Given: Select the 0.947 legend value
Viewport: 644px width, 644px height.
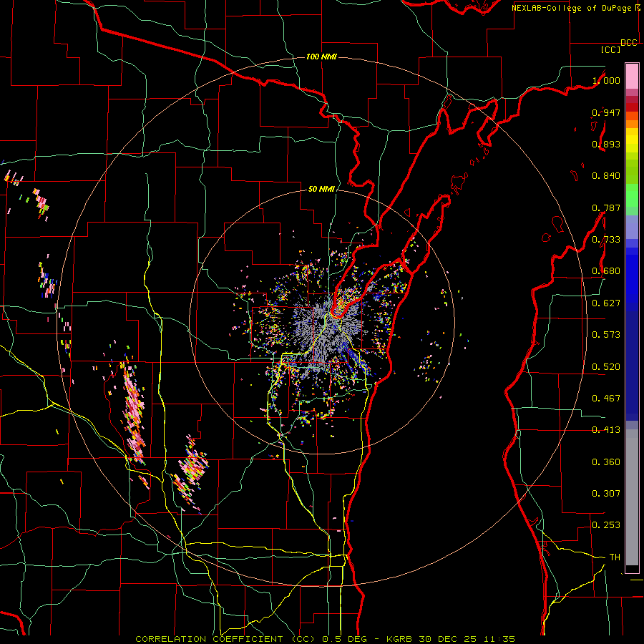Looking at the screenshot, I should click(x=606, y=112).
